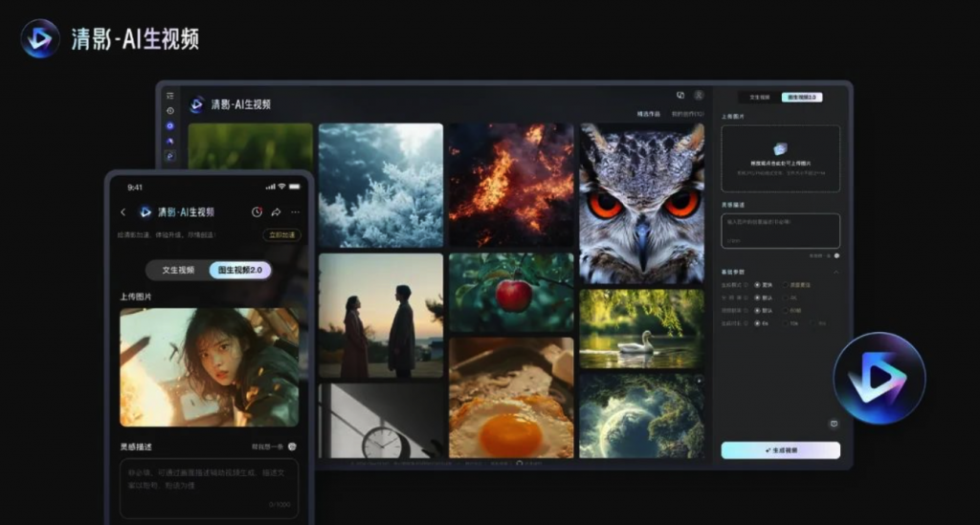Toggle the switch below the description box

coord(836,256)
